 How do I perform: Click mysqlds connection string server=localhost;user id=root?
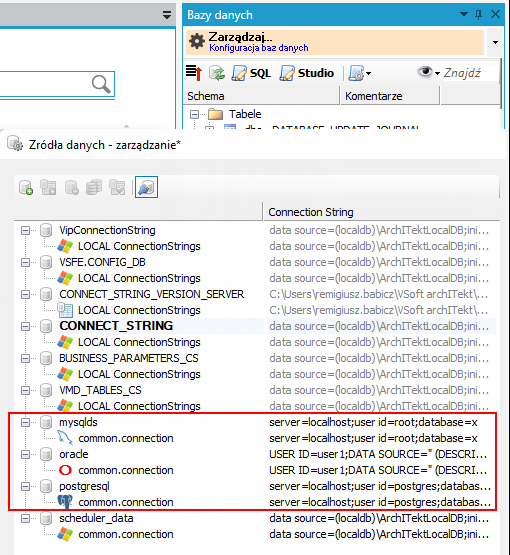pos(373,422)
